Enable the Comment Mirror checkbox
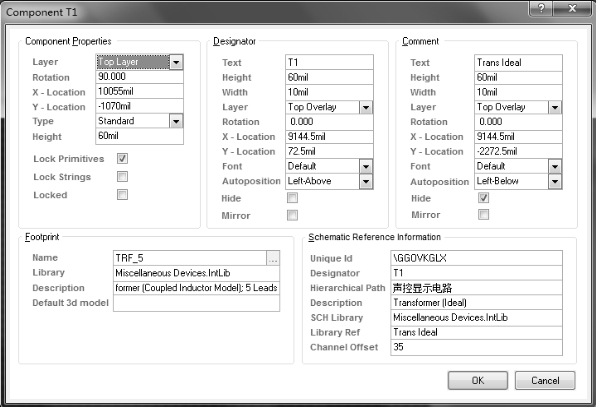This screenshot has width=596, height=407. point(483,215)
